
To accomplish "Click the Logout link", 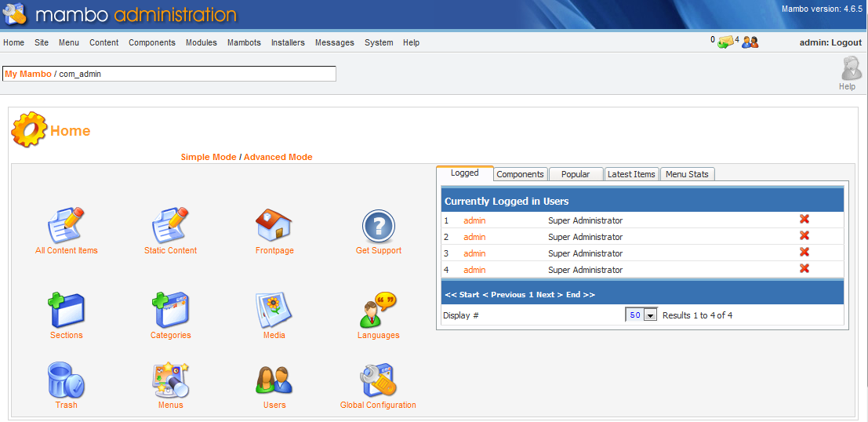I will coord(846,42).
